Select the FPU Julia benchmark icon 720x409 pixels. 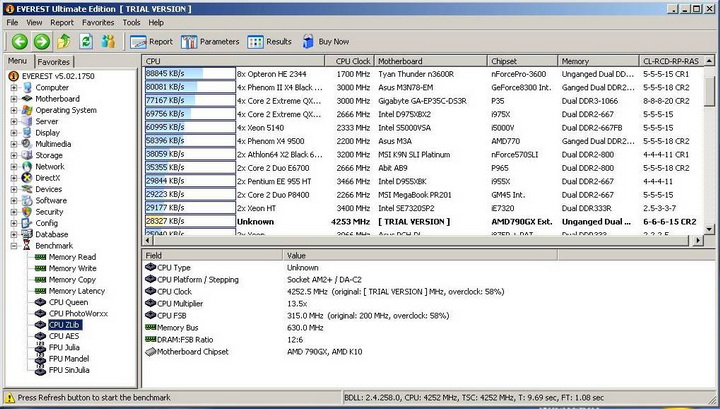[x=40, y=347]
